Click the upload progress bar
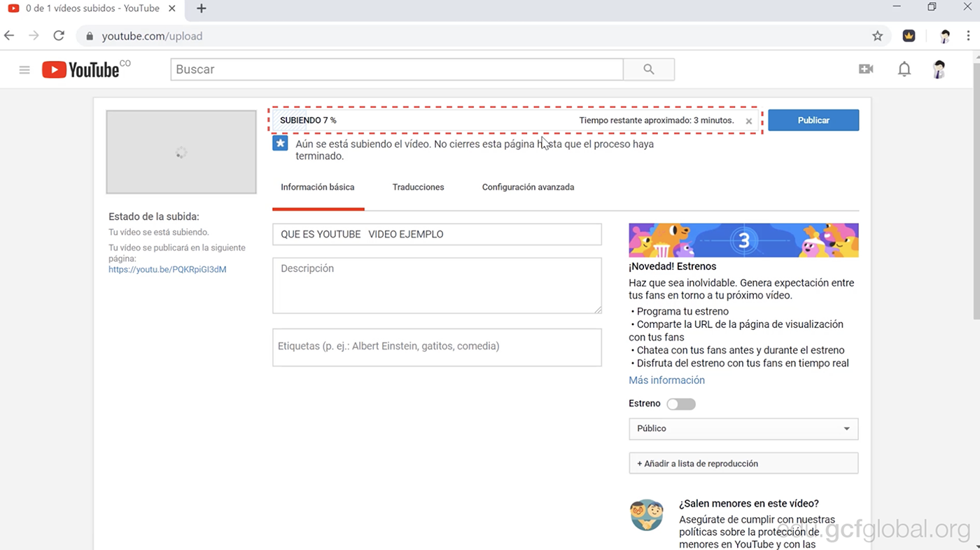The image size is (980, 550). coord(515,121)
